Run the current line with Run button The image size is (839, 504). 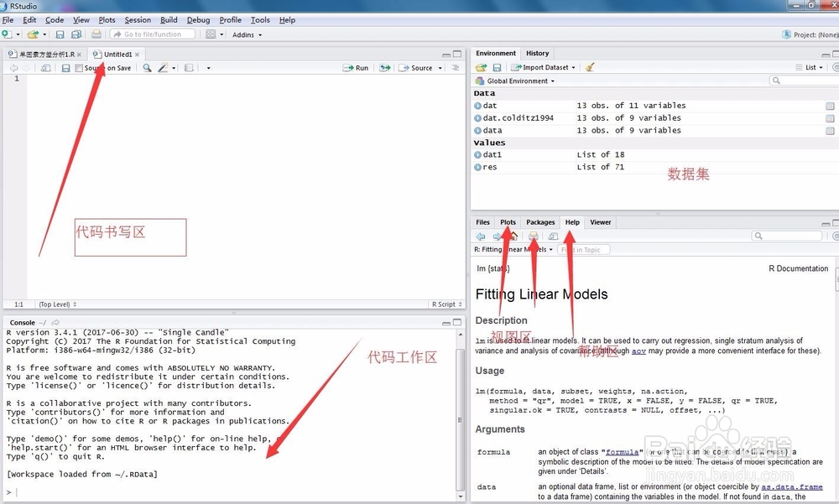356,68
